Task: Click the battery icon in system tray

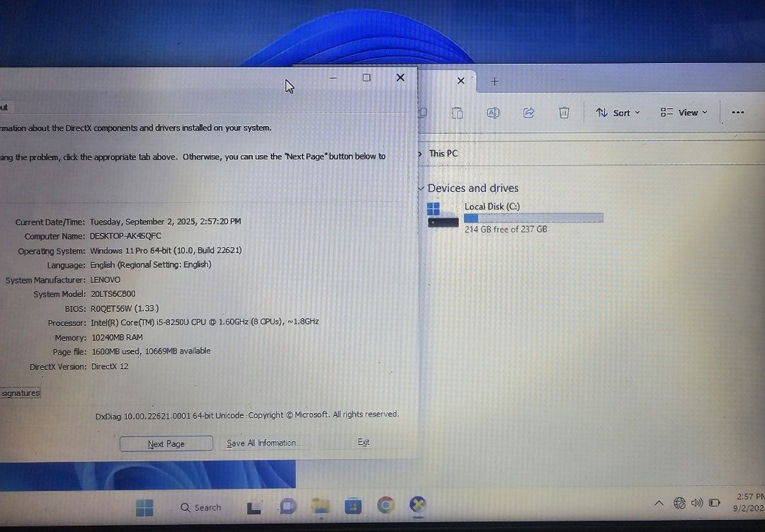Action: pyautogui.click(x=715, y=502)
